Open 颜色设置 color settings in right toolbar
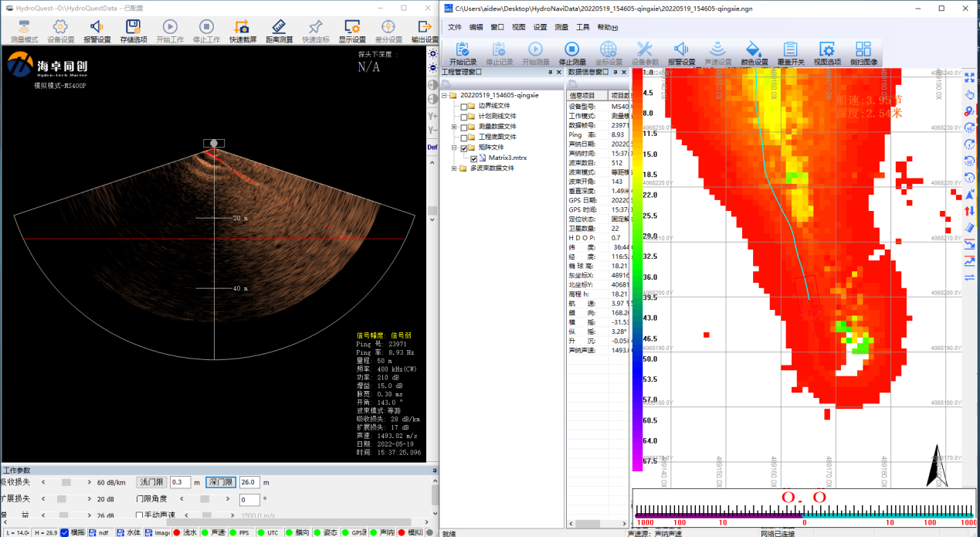Image resolution: width=980 pixels, height=537 pixels. 754,53
